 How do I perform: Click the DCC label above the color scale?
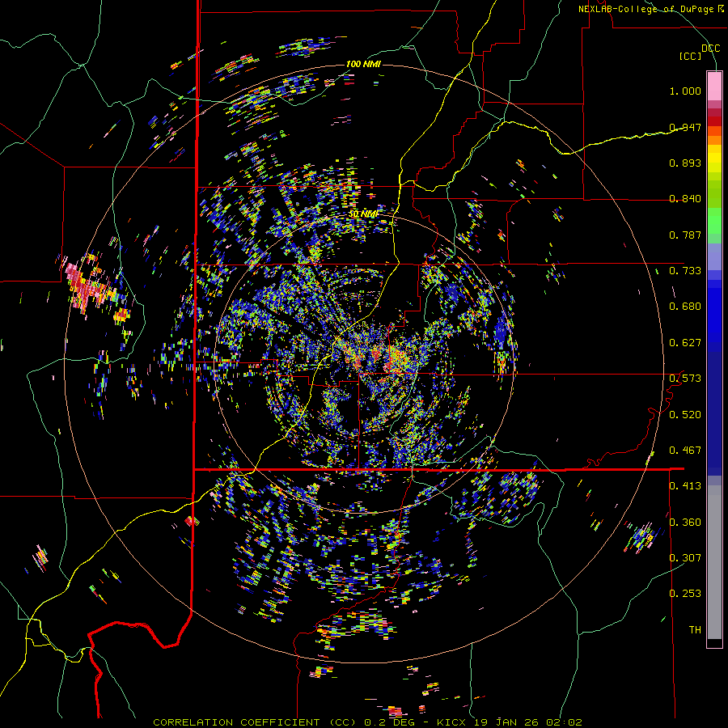[710, 48]
